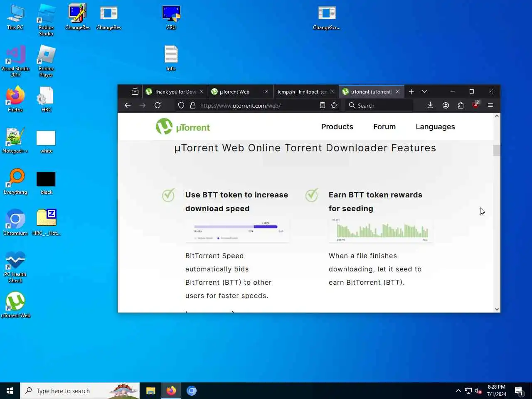Viewport: 532px width, 399px height.
Task: Open the Firefox extensions puzzle icon
Action: click(461, 106)
